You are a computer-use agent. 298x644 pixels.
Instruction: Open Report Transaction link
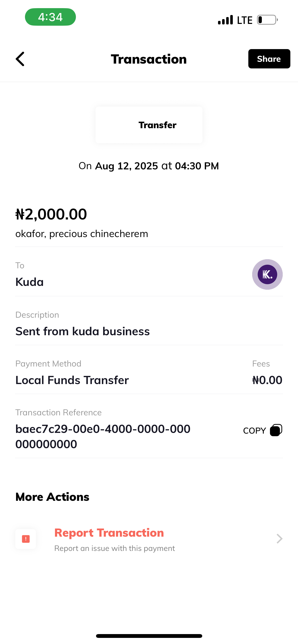click(x=109, y=533)
